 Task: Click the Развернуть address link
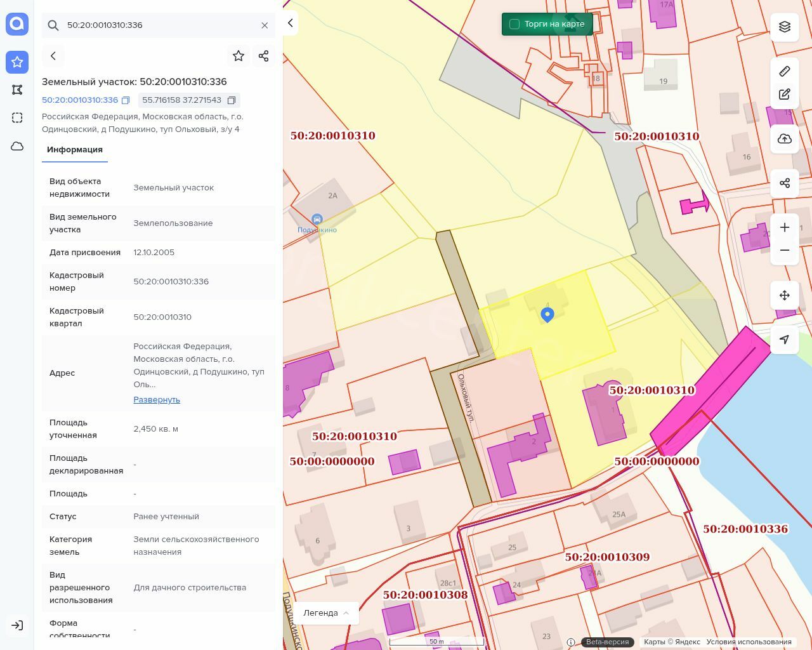(157, 400)
